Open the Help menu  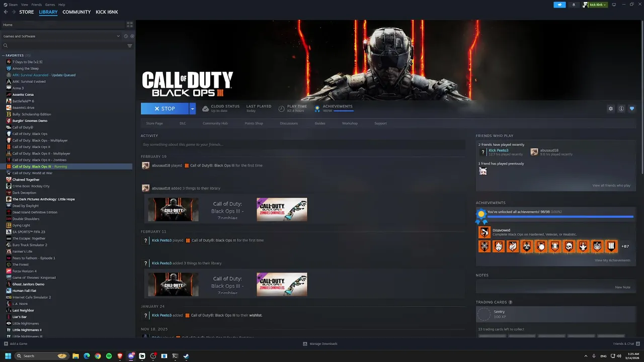click(x=61, y=5)
